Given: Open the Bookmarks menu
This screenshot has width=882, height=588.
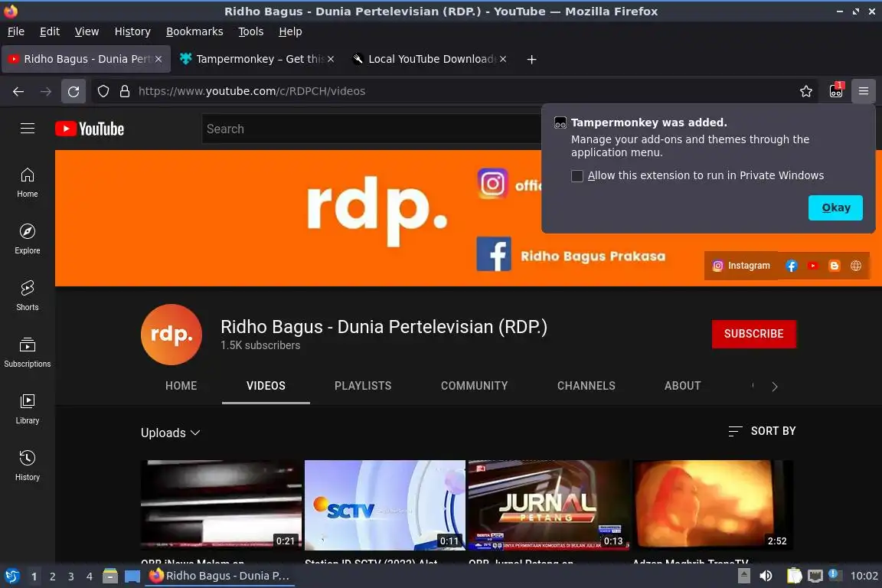Looking at the screenshot, I should click(194, 31).
